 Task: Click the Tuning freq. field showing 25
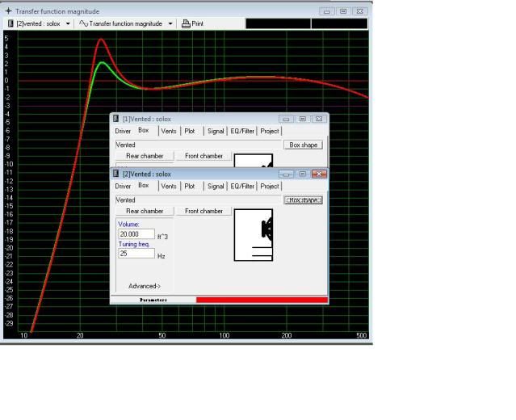[136, 254]
